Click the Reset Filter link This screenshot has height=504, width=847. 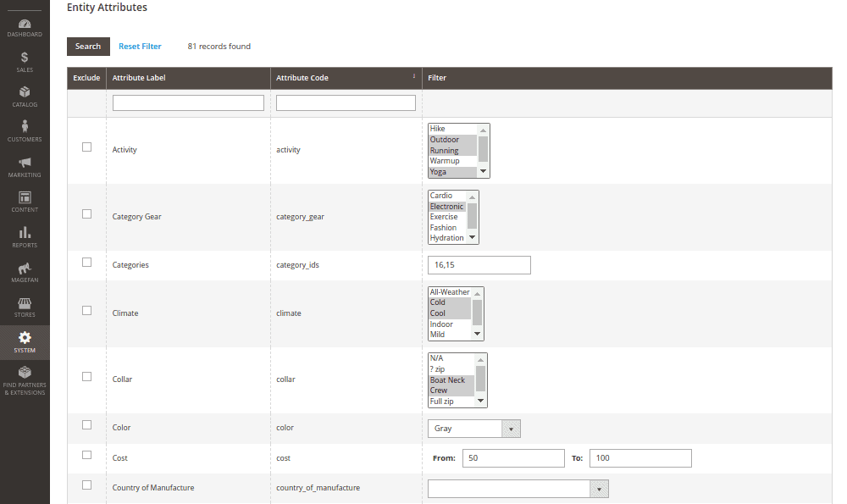point(140,47)
